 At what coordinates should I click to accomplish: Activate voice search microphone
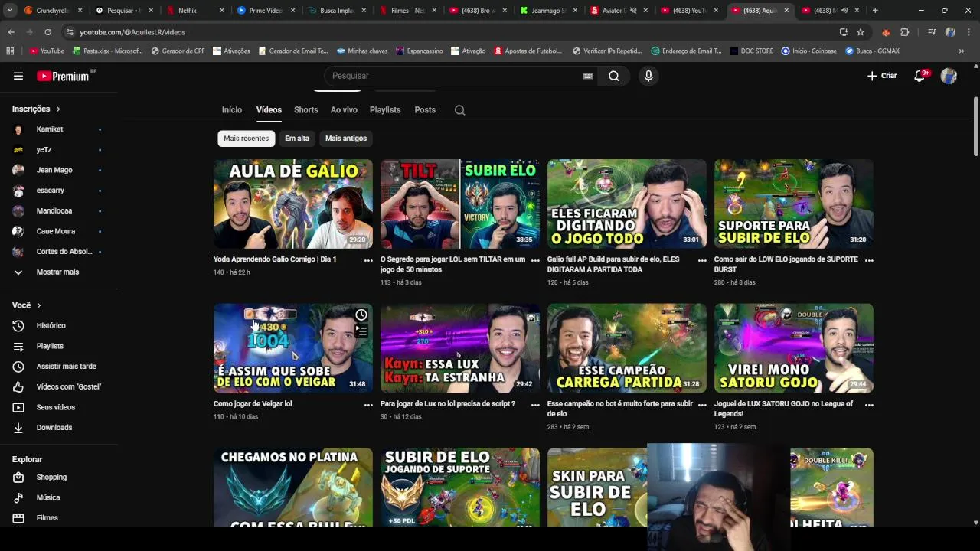(648, 76)
